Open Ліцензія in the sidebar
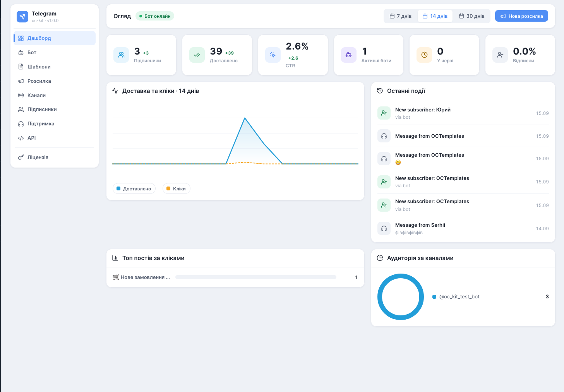 click(55, 157)
